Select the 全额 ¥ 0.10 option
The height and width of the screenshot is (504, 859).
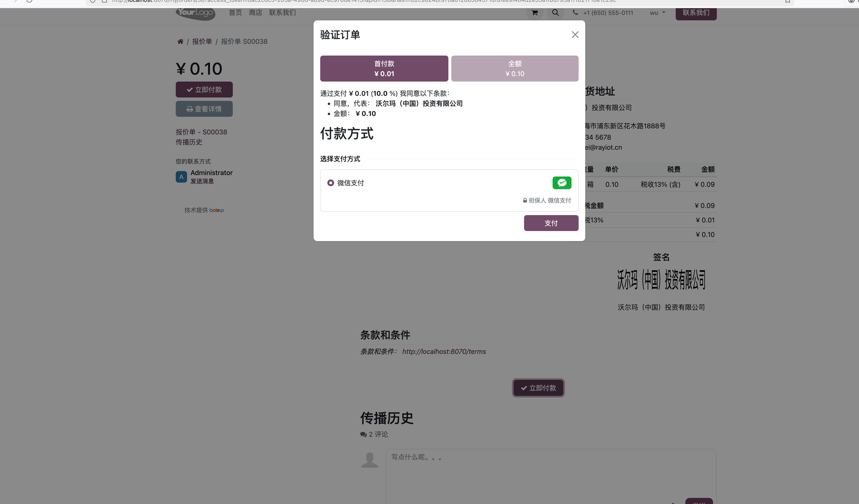point(515,69)
